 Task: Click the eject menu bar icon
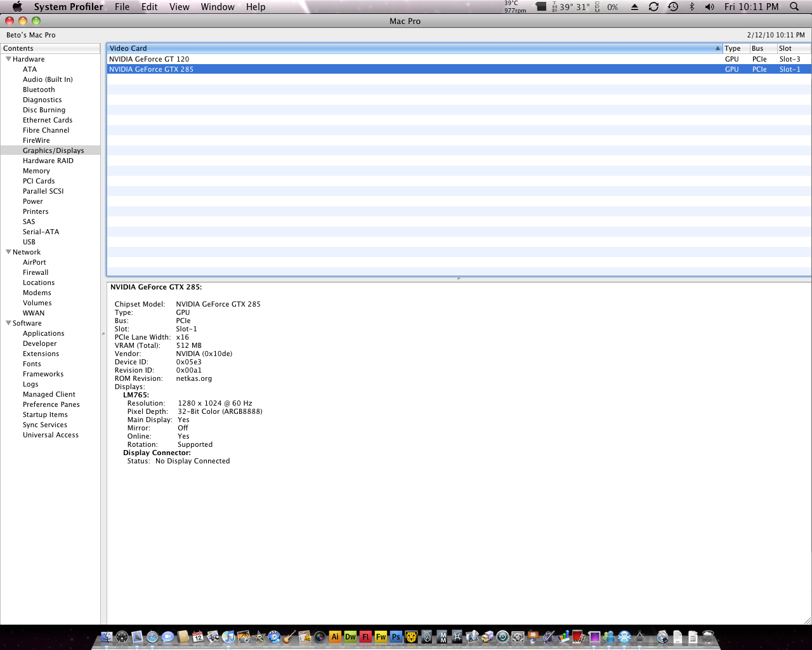[x=634, y=7]
